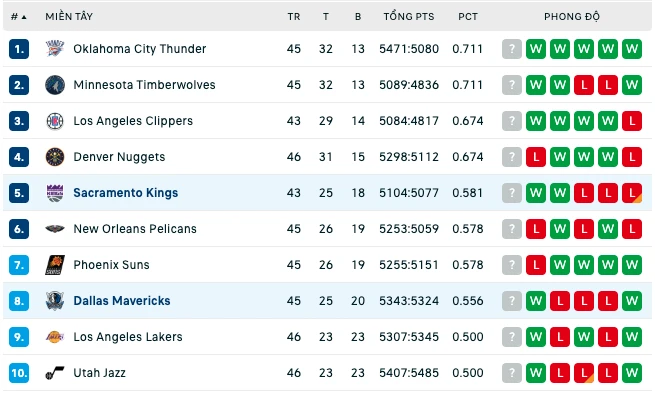Click the Los Angeles Lakers logo
The image size is (655, 396).
[55, 337]
